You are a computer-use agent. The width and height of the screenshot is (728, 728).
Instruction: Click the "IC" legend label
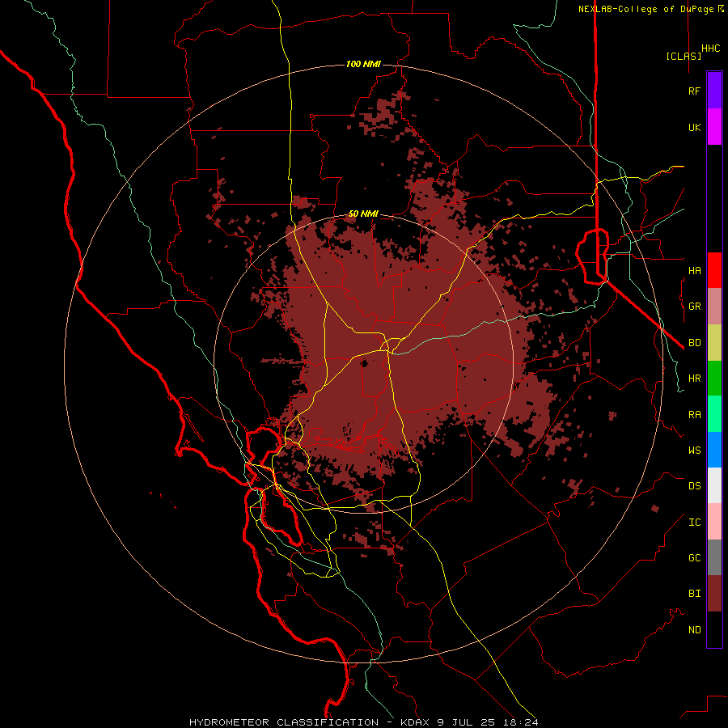[x=694, y=523]
